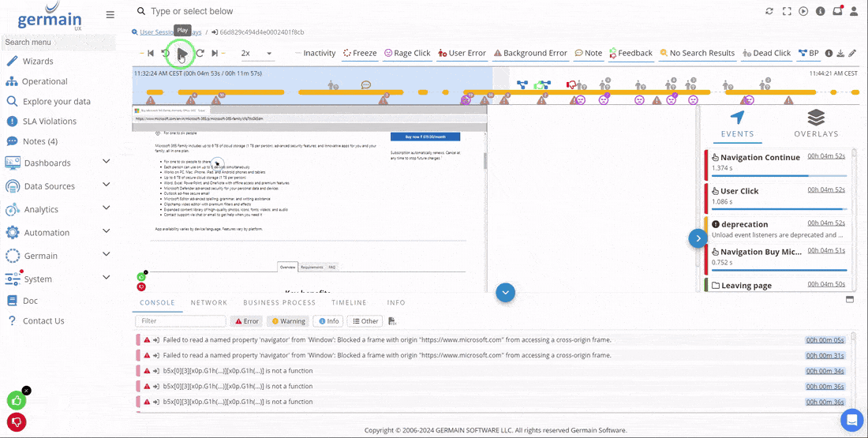Skip forward with the clockwise arrow
The width and height of the screenshot is (868, 438).
[x=200, y=53]
